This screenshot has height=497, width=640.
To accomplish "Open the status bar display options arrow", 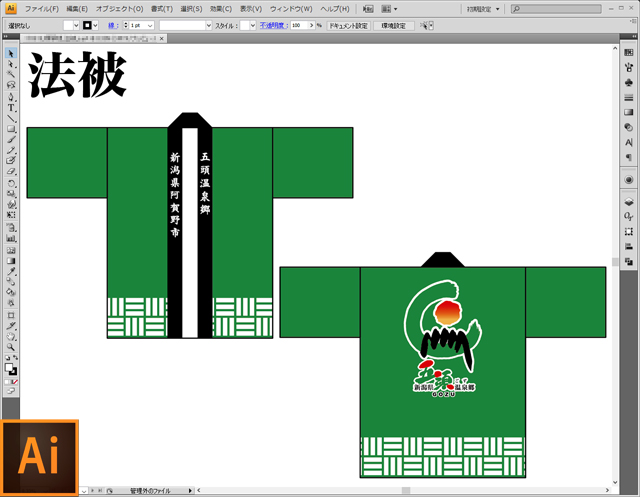I will click(x=190, y=490).
